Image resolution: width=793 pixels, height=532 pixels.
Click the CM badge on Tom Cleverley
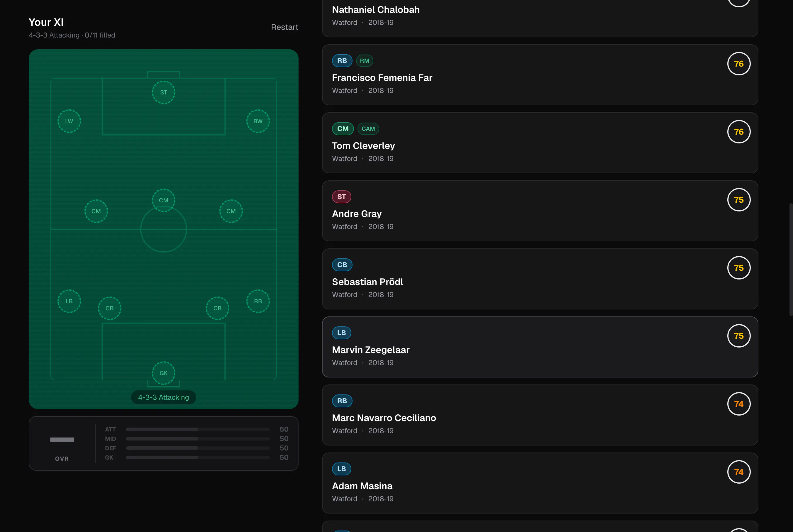343,128
